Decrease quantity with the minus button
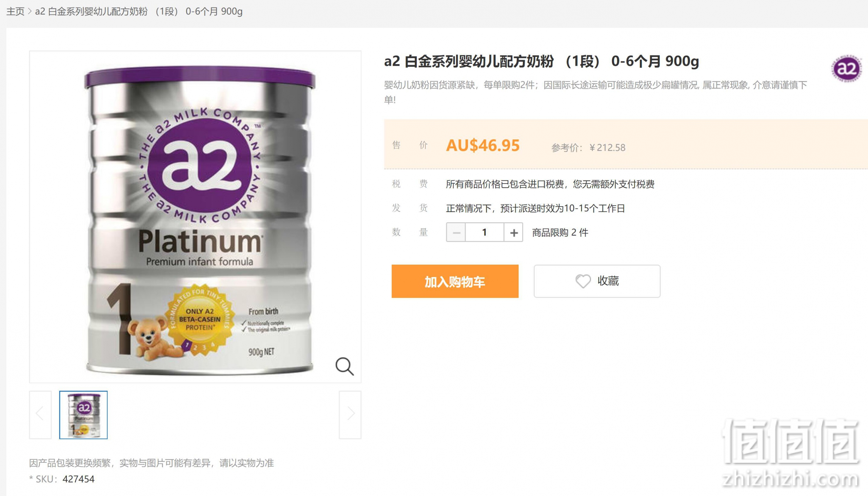 pos(456,232)
